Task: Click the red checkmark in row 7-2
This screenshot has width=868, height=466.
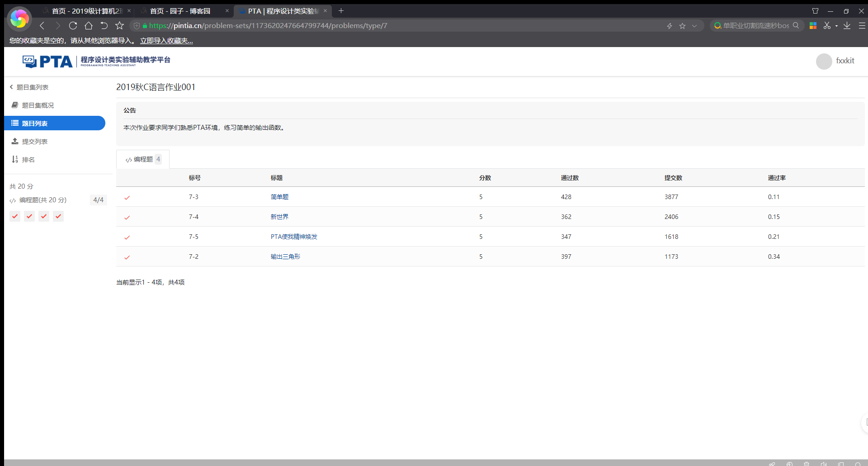Action: (127, 257)
